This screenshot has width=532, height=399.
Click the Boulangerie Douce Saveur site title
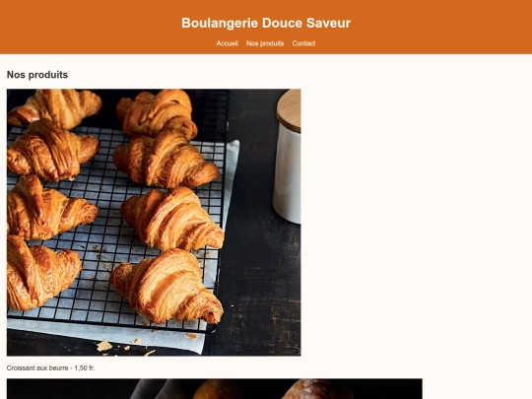point(266,23)
